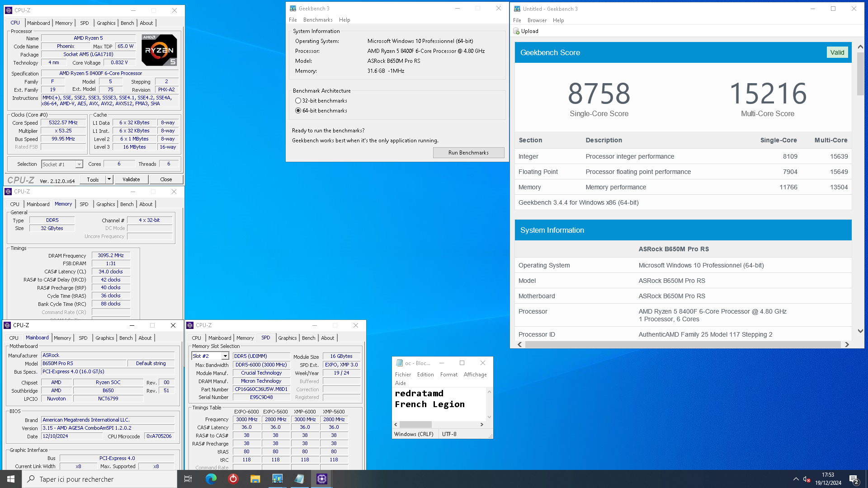Open File Explorer from taskbar
This screenshot has height=488, width=868.
(255, 479)
